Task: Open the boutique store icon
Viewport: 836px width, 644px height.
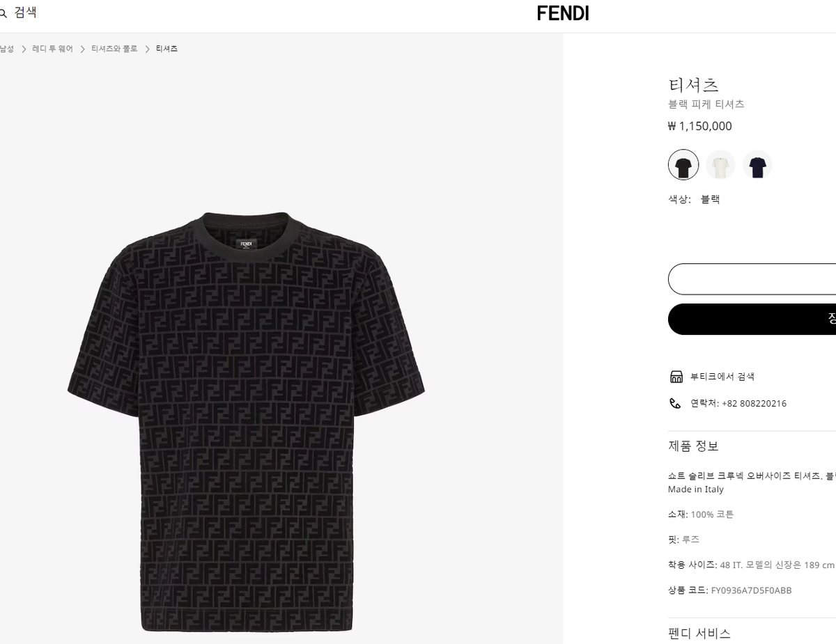Action: tap(676, 377)
